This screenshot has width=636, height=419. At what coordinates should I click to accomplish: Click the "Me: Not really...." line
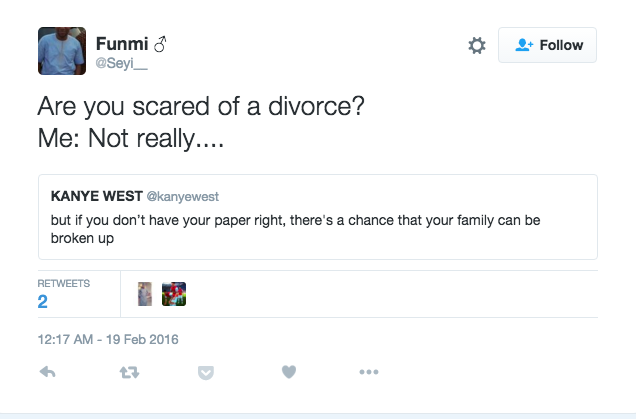(130, 138)
